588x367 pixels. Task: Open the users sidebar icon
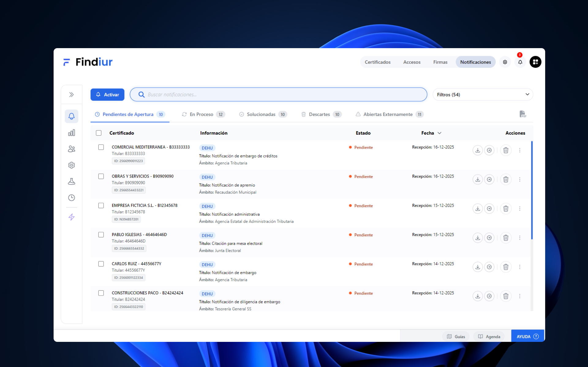(x=71, y=149)
